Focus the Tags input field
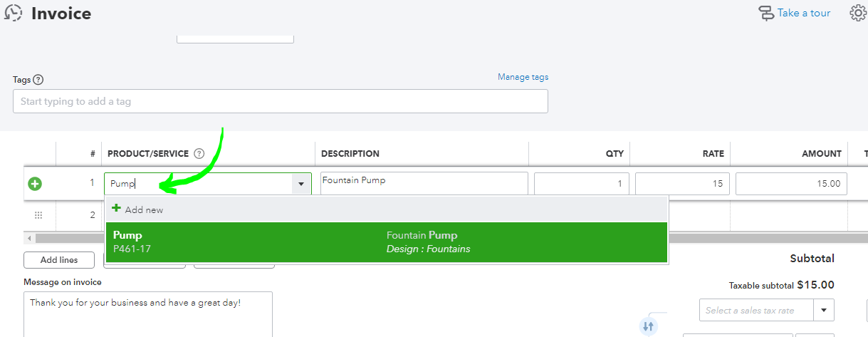868x337 pixels. click(281, 101)
